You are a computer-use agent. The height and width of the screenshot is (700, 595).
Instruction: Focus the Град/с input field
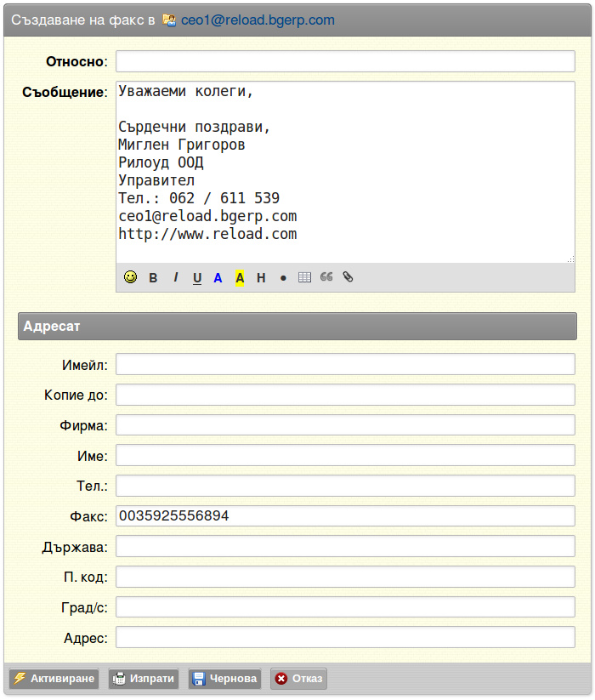coord(345,607)
